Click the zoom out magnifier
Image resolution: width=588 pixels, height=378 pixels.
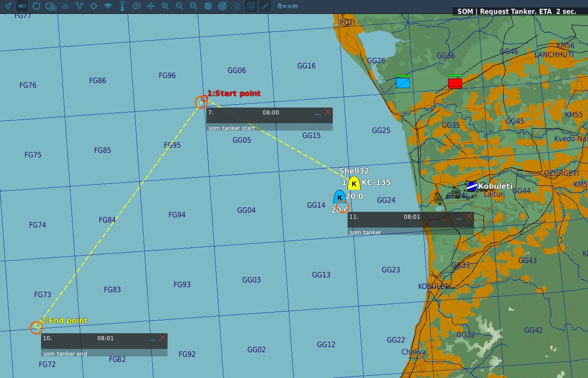pyautogui.click(x=179, y=6)
